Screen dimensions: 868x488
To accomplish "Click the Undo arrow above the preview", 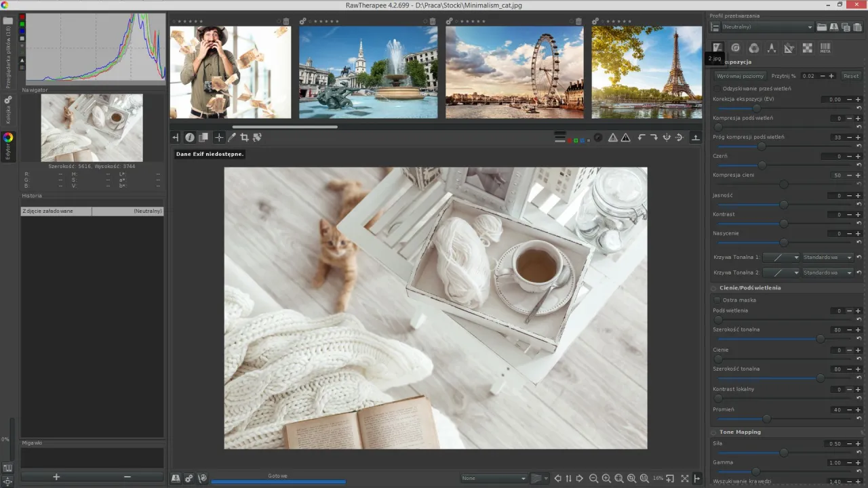I will tap(641, 137).
